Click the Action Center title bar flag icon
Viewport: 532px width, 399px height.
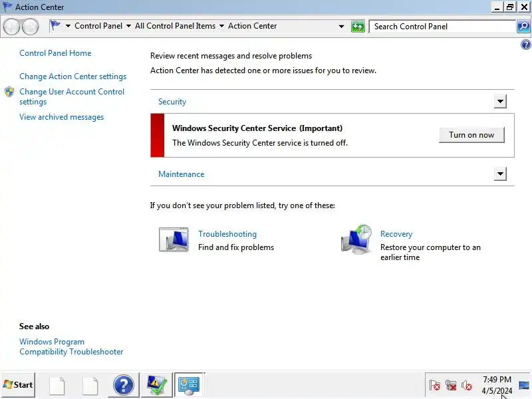click(x=7, y=7)
